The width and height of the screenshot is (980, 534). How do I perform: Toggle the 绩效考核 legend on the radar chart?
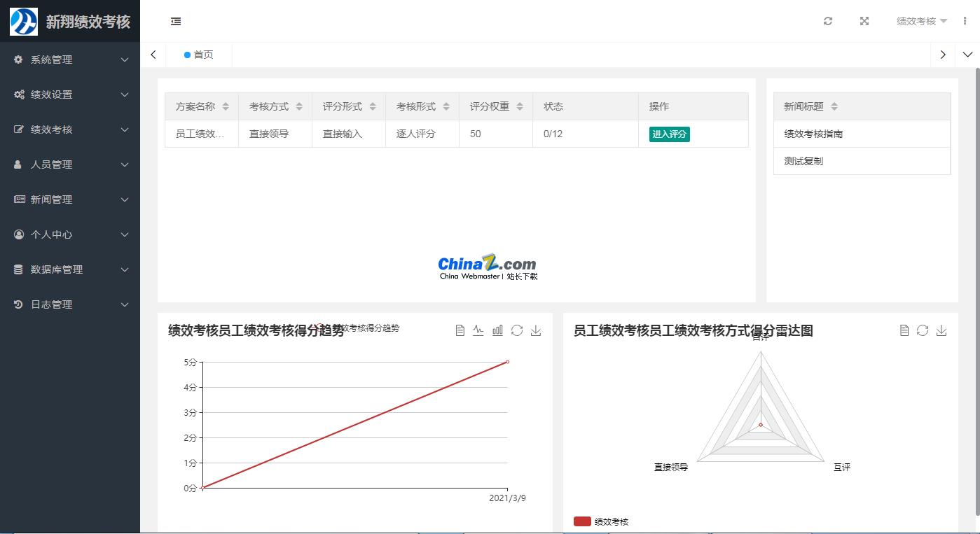pos(601,521)
